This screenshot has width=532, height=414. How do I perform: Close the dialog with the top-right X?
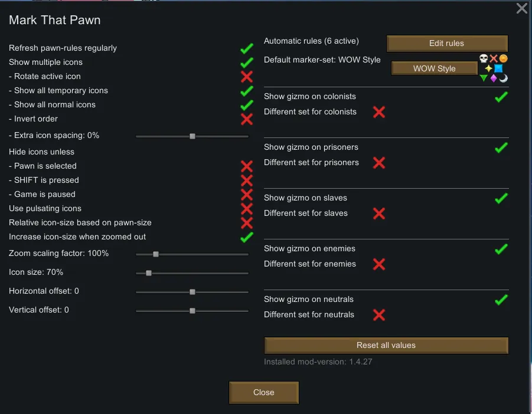click(522, 8)
